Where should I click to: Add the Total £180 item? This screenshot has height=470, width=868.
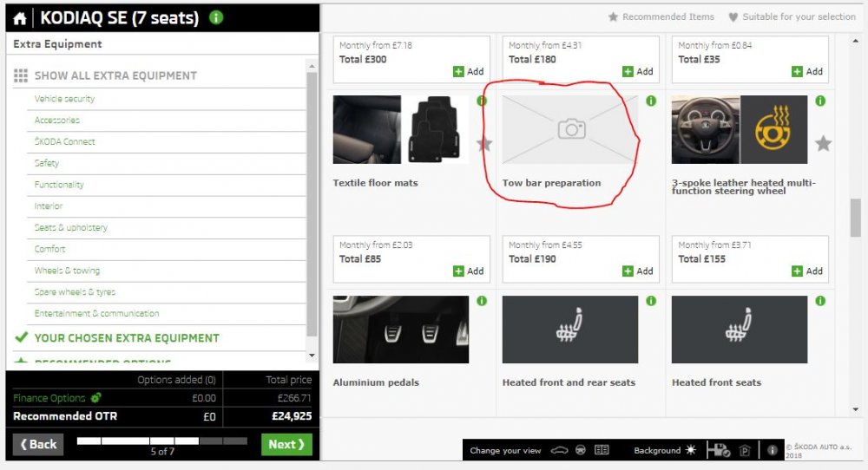click(x=638, y=71)
